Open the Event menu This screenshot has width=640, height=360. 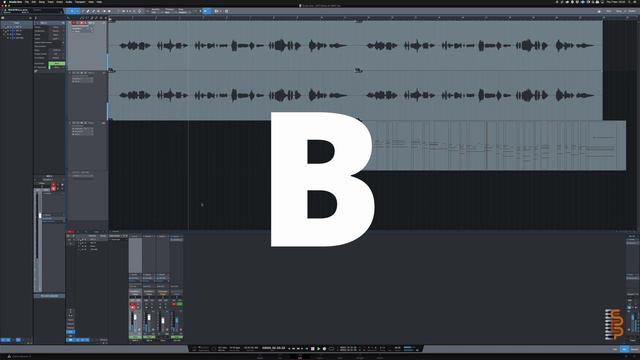[59, 2]
